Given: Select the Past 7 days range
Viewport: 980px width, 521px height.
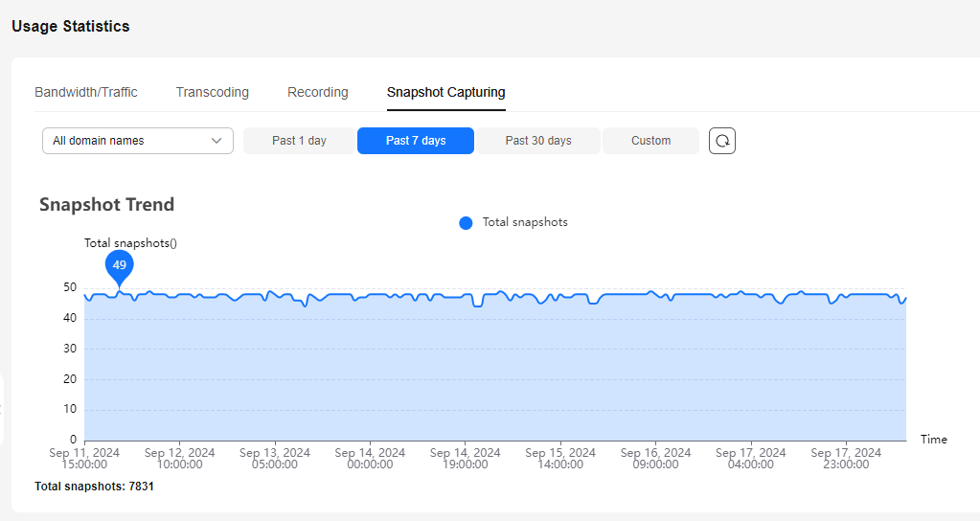Looking at the screenshot, I should click(x=416, y=141).
